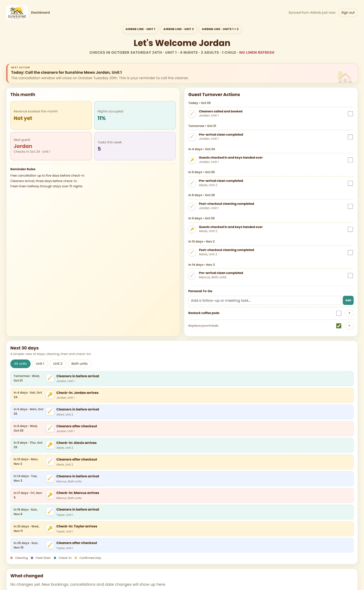Click key icon beside Check-in: Alexis arrives
This screenshot has width=364, height=590.
50,445
